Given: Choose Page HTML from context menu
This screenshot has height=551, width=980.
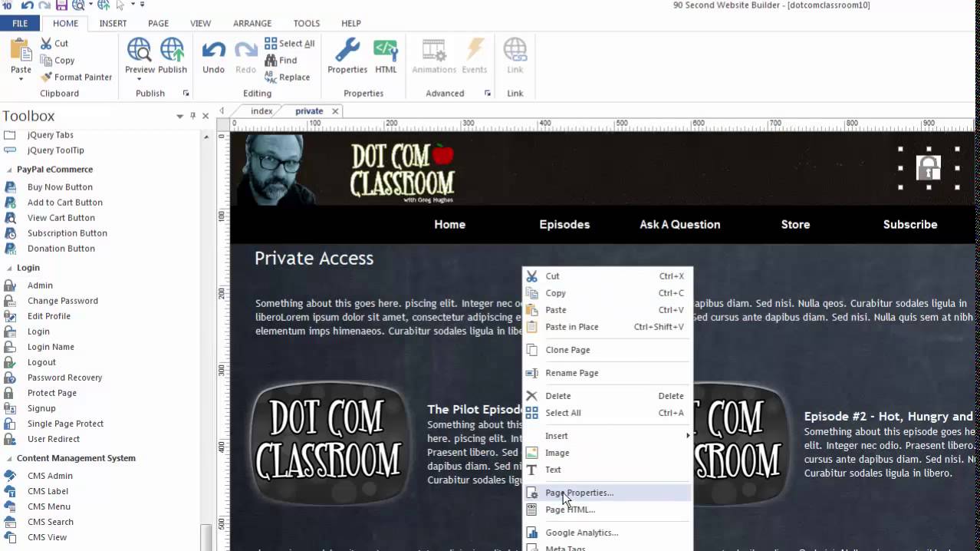Looking at the screenshot, I should pos(607,510).
